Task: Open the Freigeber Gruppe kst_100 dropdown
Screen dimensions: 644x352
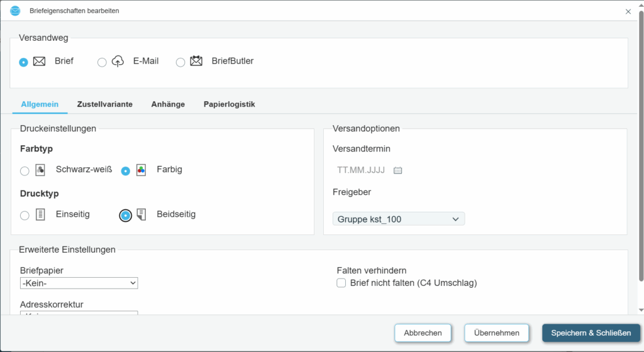Action: click(398, 219)
